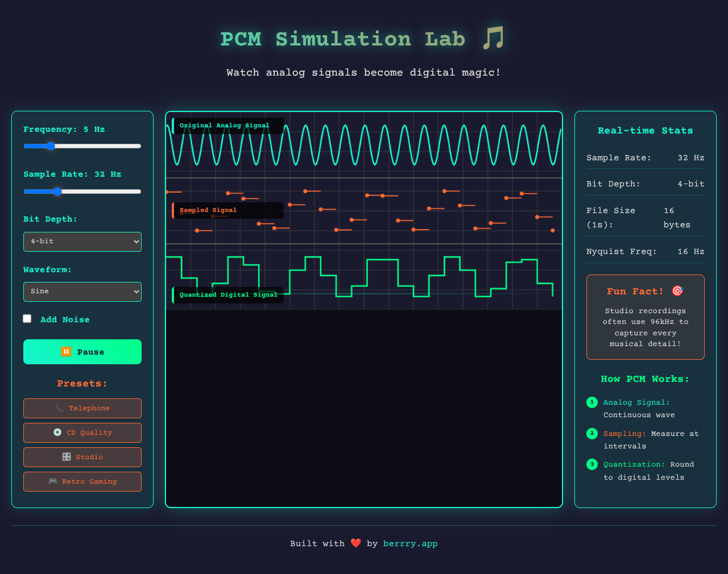Open the berrry.app link in the footer

pos(411,543)
